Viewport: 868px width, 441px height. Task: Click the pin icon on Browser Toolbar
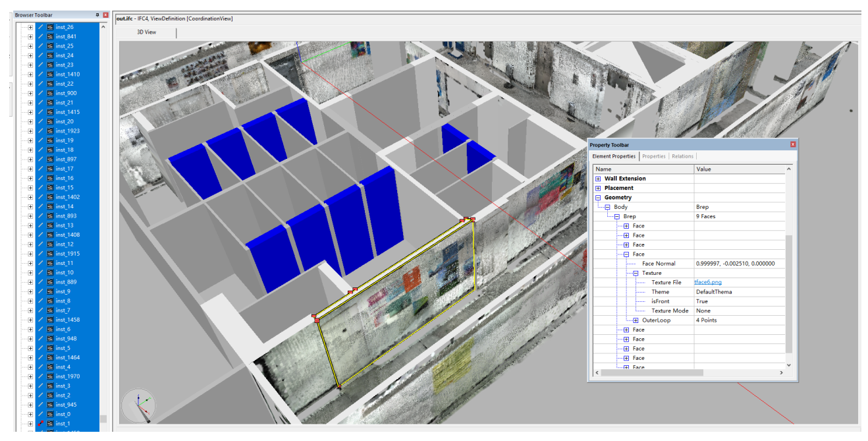click(x=97, y=15)
